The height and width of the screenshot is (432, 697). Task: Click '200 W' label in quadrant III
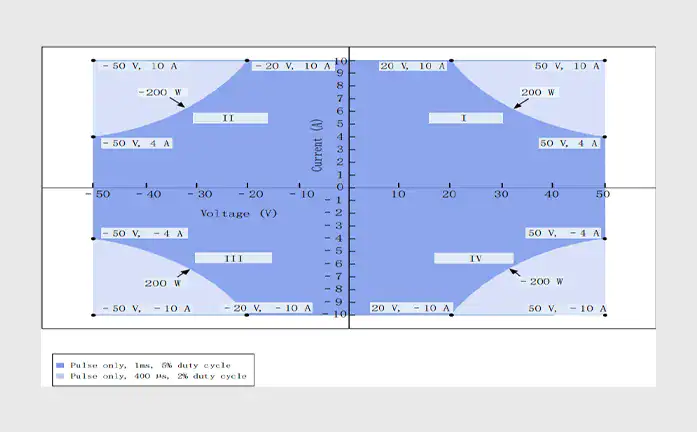pyautogui.click(x=163, y=284)
